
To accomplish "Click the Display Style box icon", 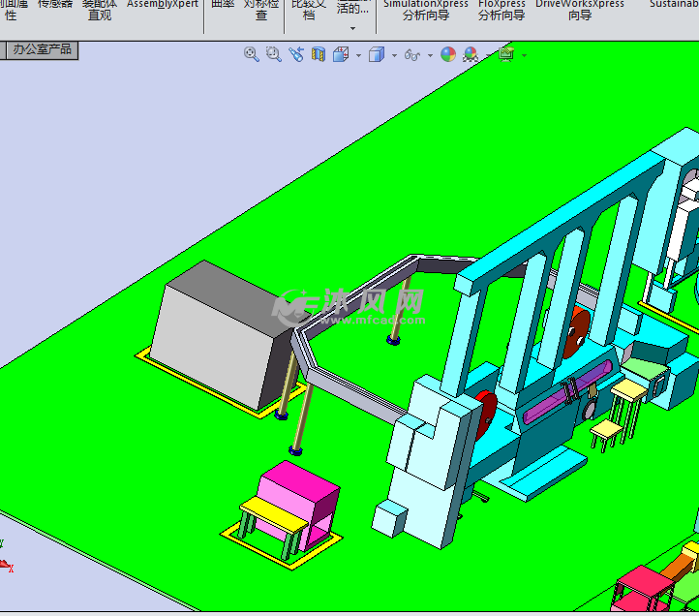I will [x=377, y=55].
